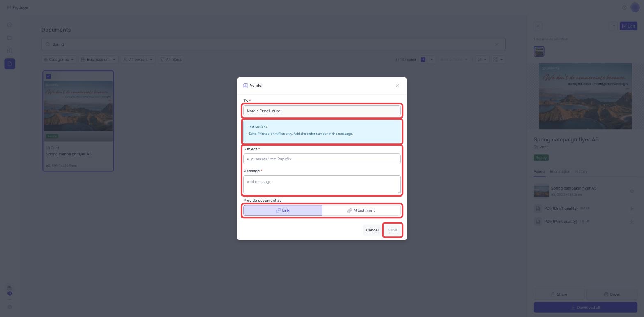Close the right details panel
This screenshot has width=644, height=317.
tap(538, 26)
